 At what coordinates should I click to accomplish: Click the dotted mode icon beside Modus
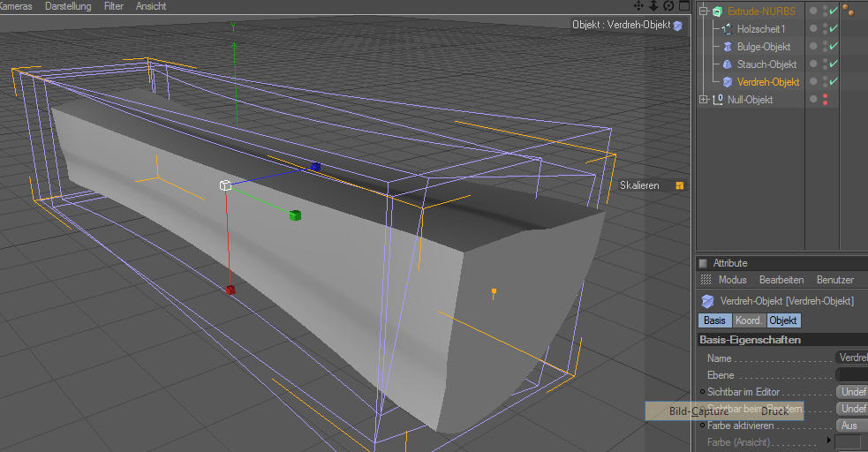[x=706, y=279]
